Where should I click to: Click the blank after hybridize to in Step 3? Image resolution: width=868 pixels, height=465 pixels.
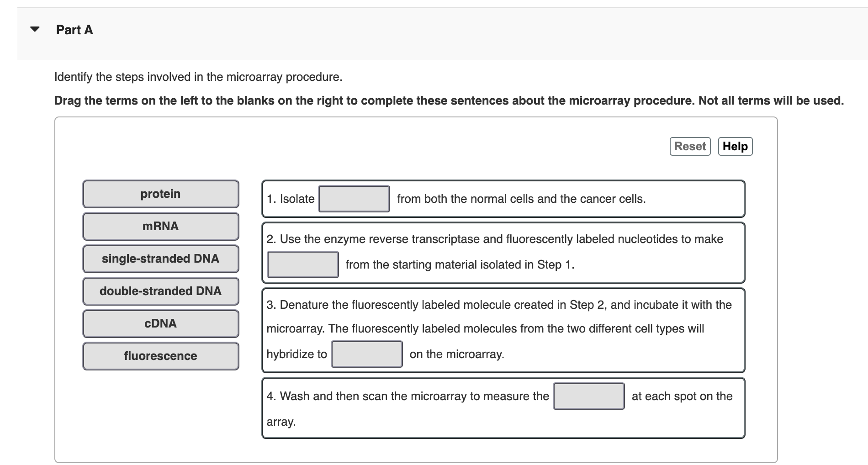coord(366,354)
